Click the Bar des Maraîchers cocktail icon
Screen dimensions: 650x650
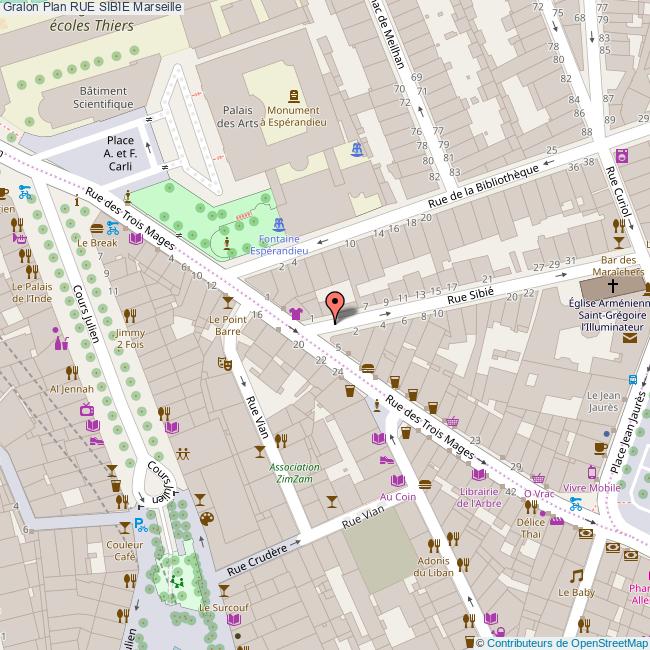619,242
